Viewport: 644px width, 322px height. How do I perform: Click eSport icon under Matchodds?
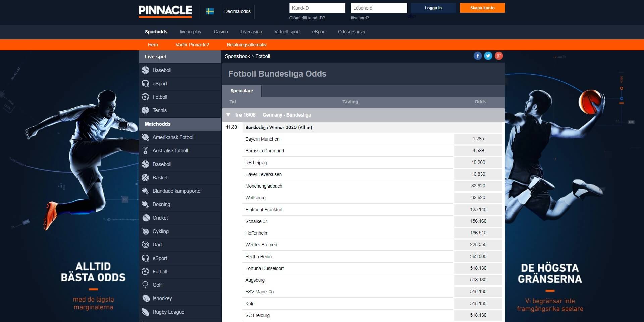pos(145,258)
